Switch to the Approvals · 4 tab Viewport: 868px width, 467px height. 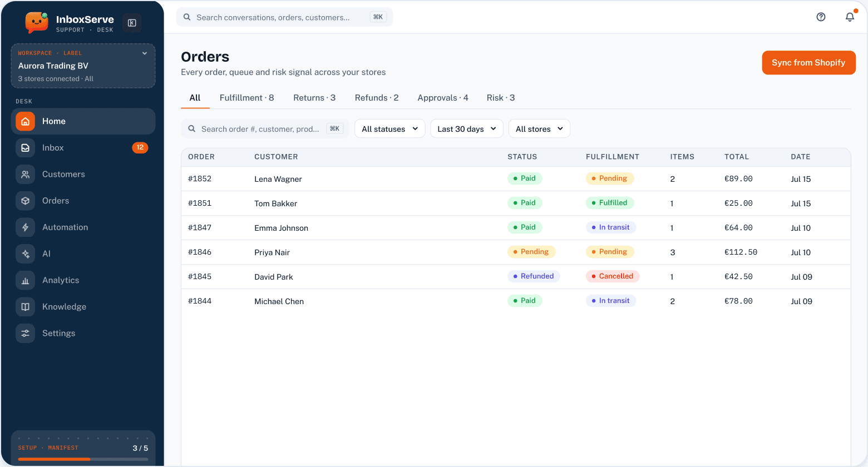point(443,98)
